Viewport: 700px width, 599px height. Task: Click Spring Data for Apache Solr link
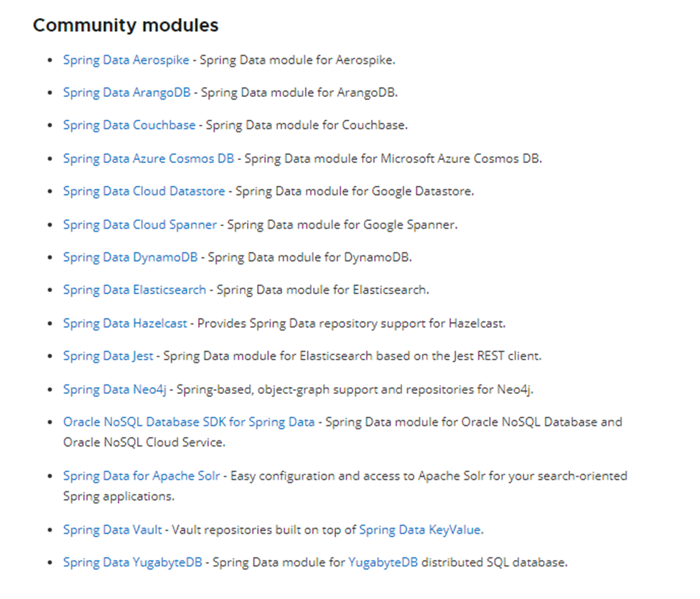click(141, 476)
